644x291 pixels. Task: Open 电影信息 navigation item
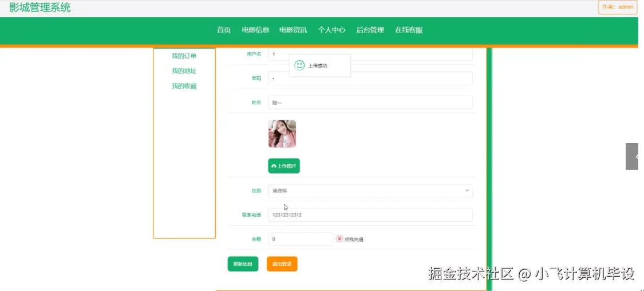tap(255, 30)
